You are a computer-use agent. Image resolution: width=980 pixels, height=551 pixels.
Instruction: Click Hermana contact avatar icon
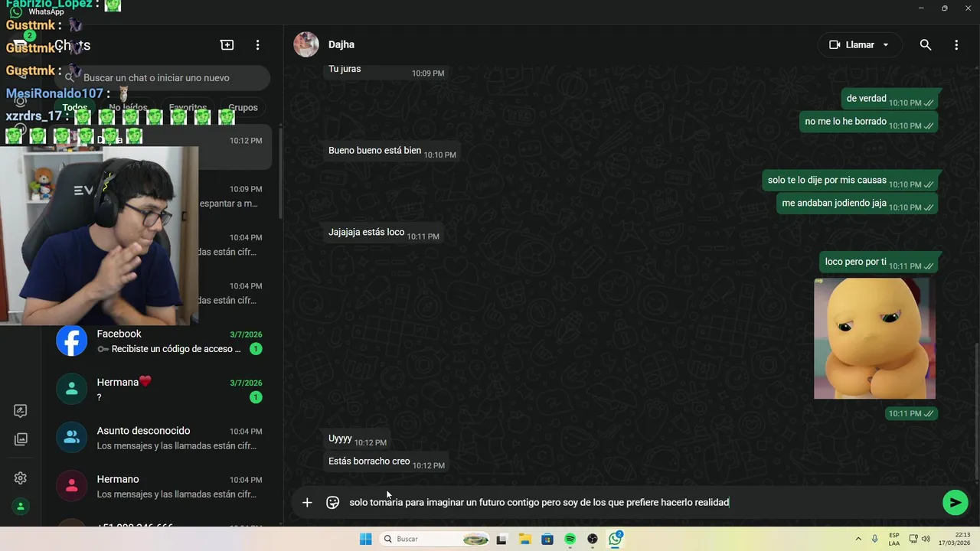pyautogui.click(x=72, y=389)
